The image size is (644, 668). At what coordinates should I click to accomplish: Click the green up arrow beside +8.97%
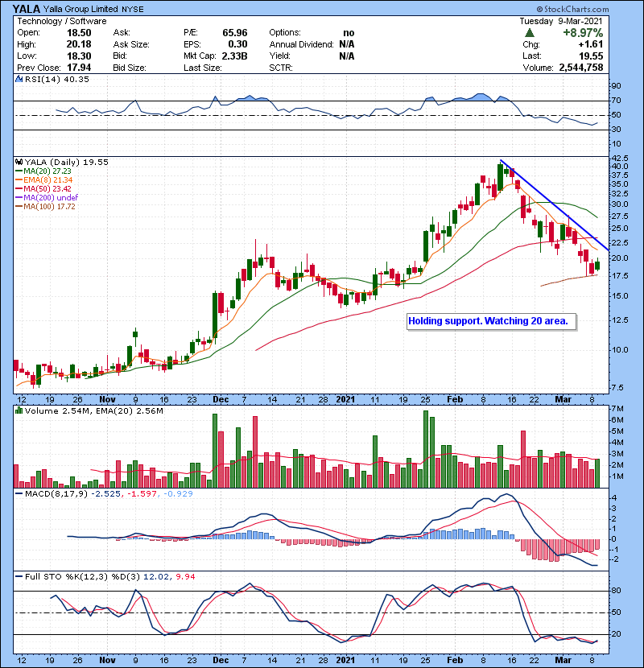click(x=530, y=33)
